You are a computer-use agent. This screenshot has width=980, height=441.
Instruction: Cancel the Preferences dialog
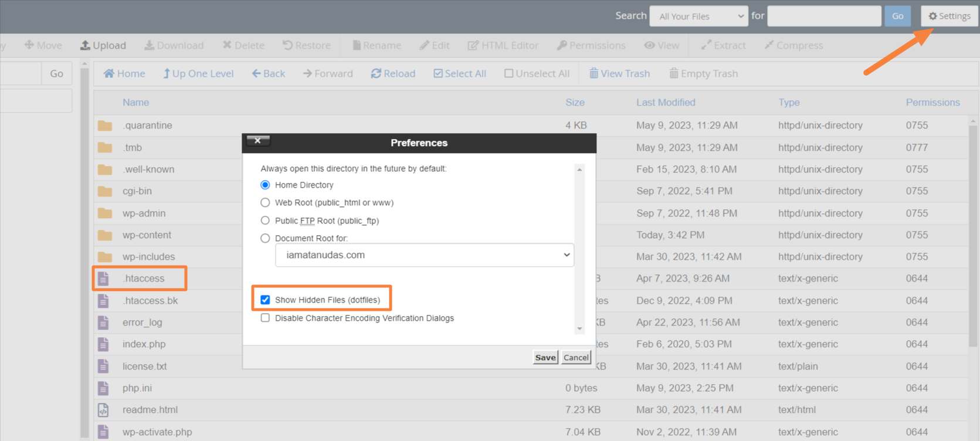click(576, 357)
